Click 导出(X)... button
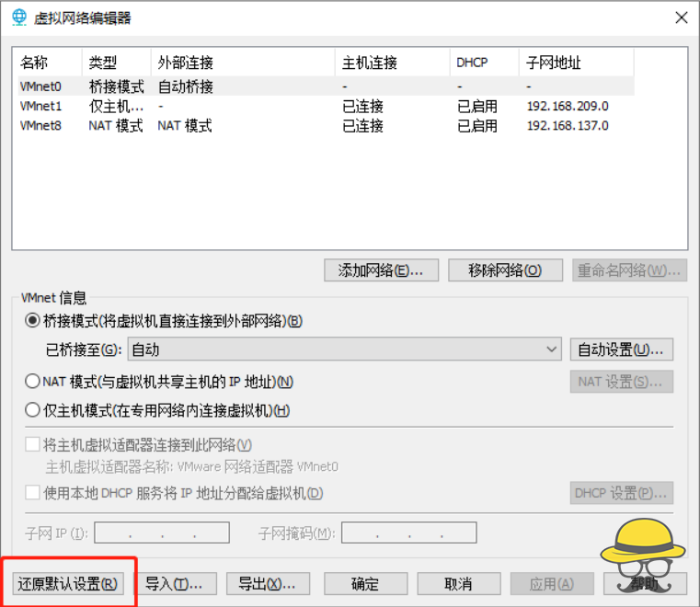The height and width of the screenshot is (607, 700). (268, 584)
